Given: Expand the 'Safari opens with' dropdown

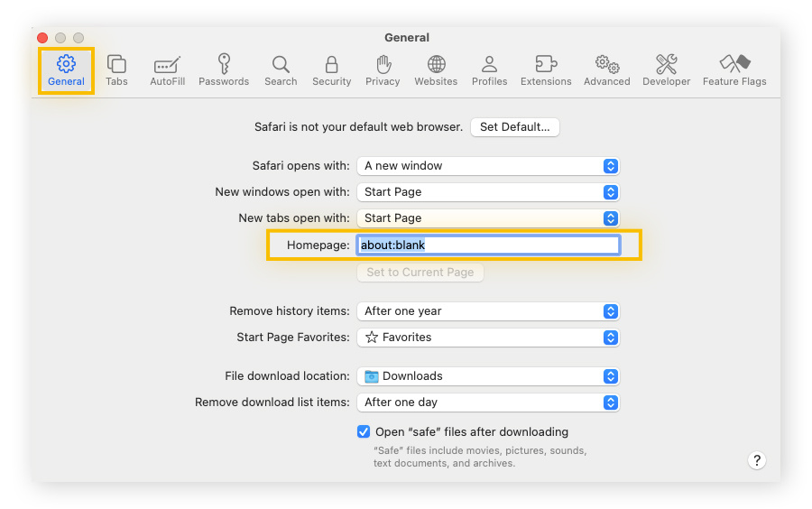Looking at the screenshot, I should [x=488, y=166].
